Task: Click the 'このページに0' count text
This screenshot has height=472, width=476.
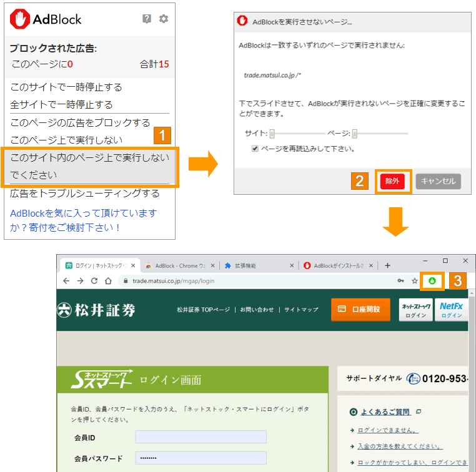Action: click(x=42, y=64)
